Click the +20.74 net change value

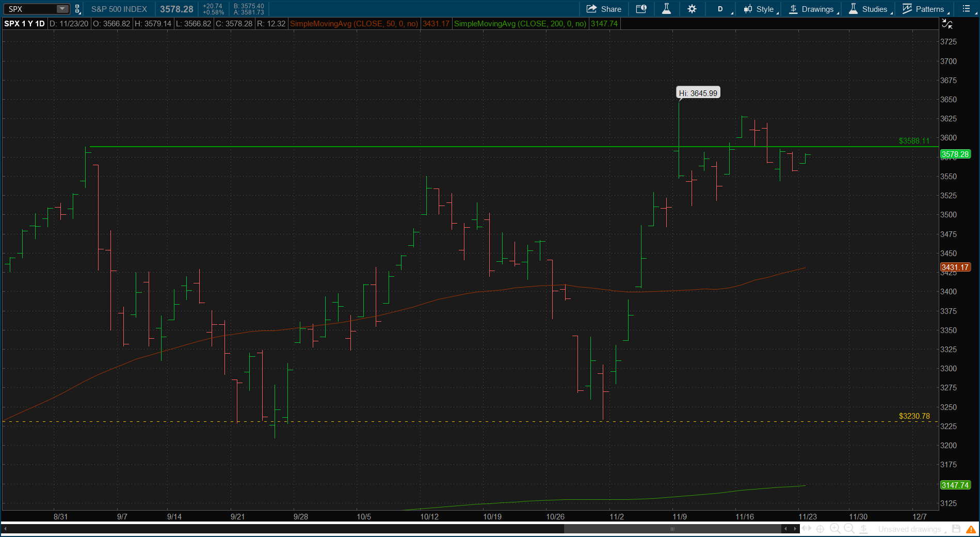pos(213,6)
